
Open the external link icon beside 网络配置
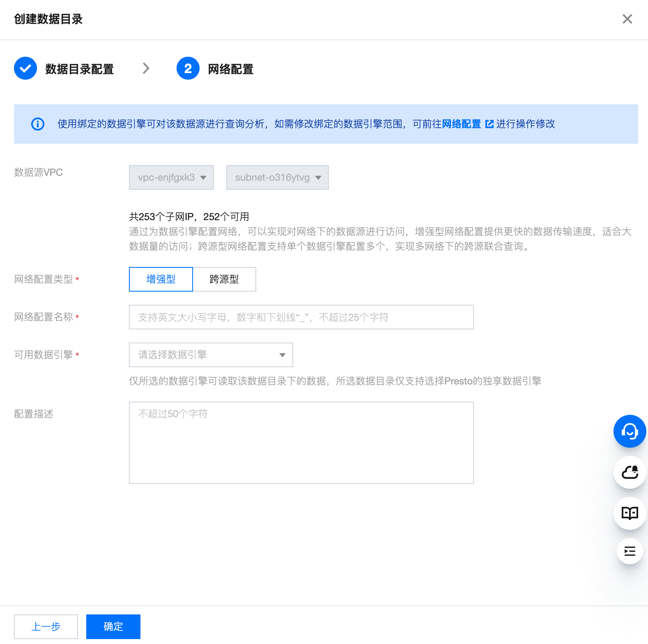(489, 124)
